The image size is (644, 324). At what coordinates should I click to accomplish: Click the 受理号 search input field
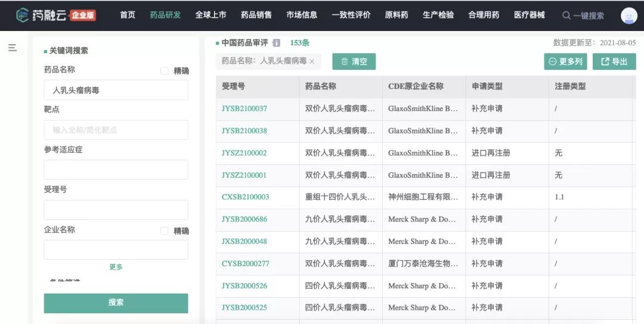[116, 209]
